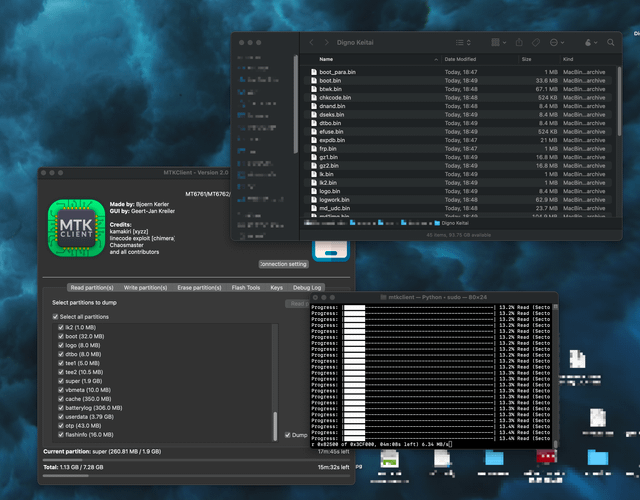This screenshot has height=500, width=640.
Task: Sort Finder list by Kind column
Action: 588,59
